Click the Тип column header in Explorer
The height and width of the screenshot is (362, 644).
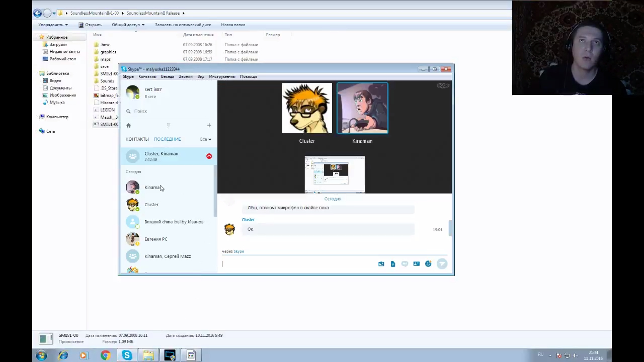(228, 35)
